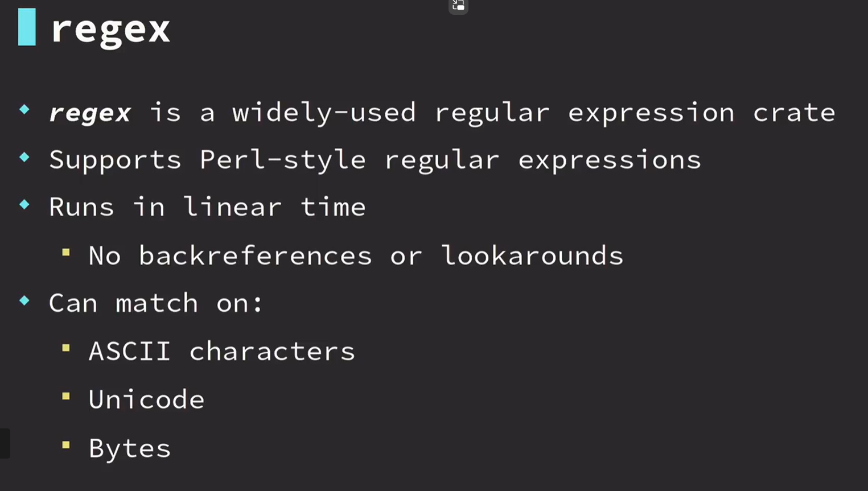The height and width of the screenshot is (491, 868).
Task: Click the "Runs in linear time" line
Action: click(207, 207)
